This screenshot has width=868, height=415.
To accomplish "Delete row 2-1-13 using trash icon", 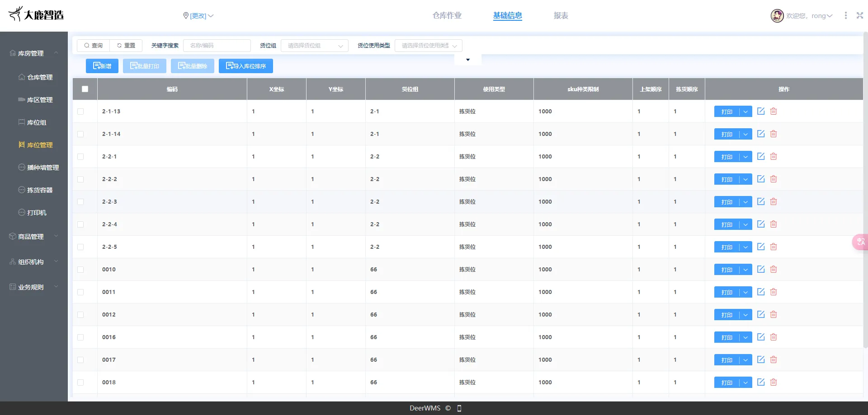I will pos(774,111).
